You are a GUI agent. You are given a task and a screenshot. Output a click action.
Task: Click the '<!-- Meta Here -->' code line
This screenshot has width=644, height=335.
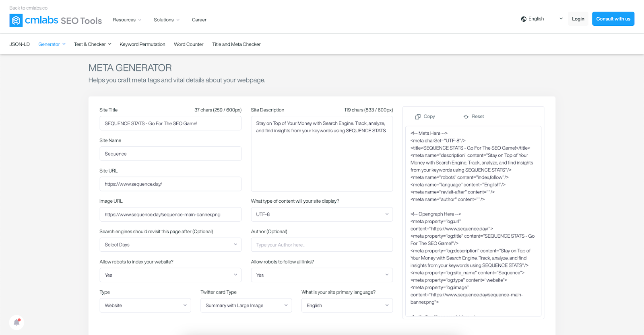(x=429, y=134)
